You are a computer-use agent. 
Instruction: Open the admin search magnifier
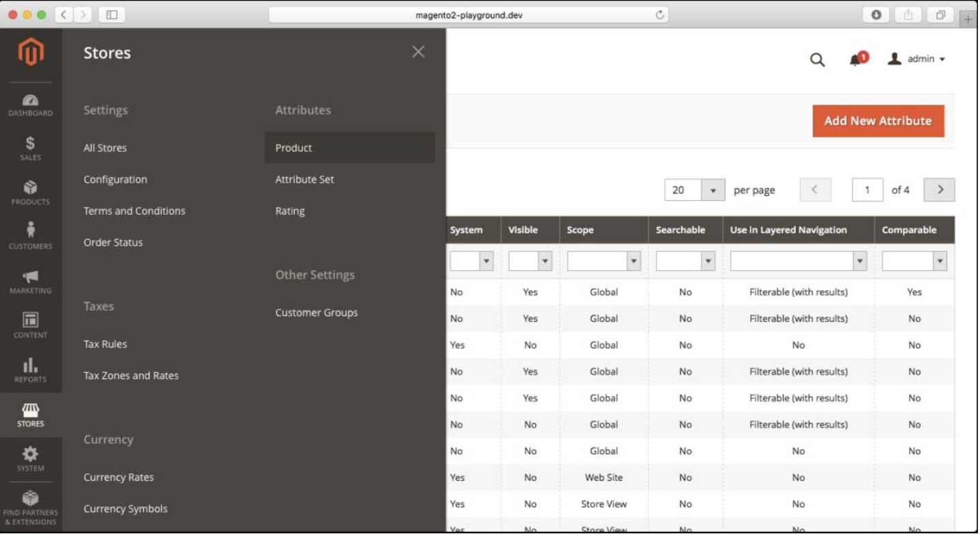[x=817, y=59]
